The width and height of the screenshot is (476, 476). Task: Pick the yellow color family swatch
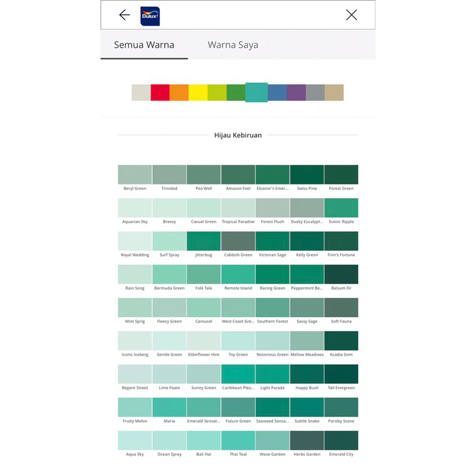point(198,93)
